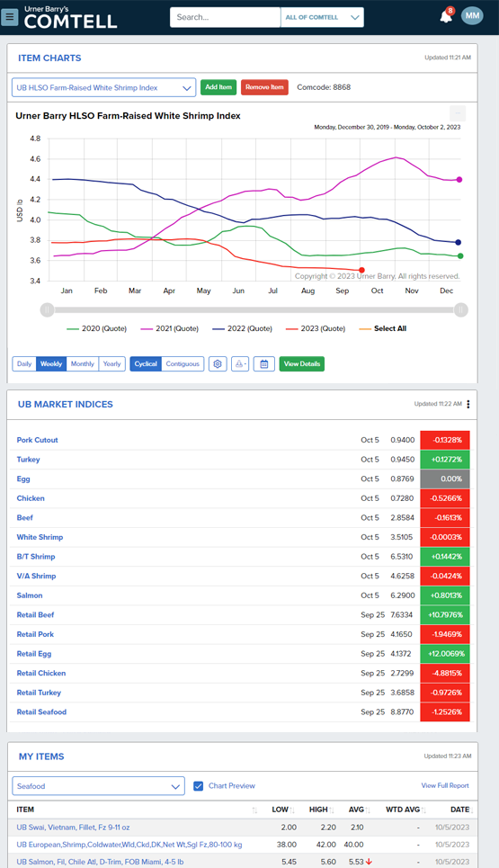Open chart settings gear icon

pos(218,363)
